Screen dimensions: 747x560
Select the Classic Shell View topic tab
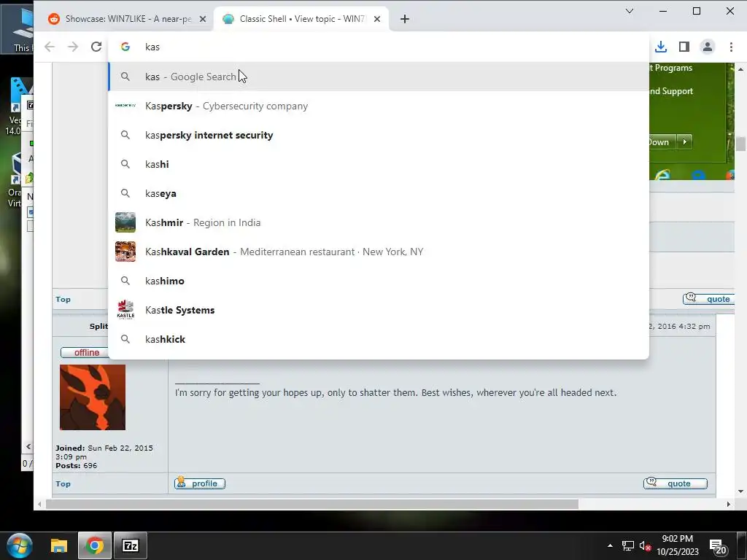pyautogui.click(x=301, y=19)
